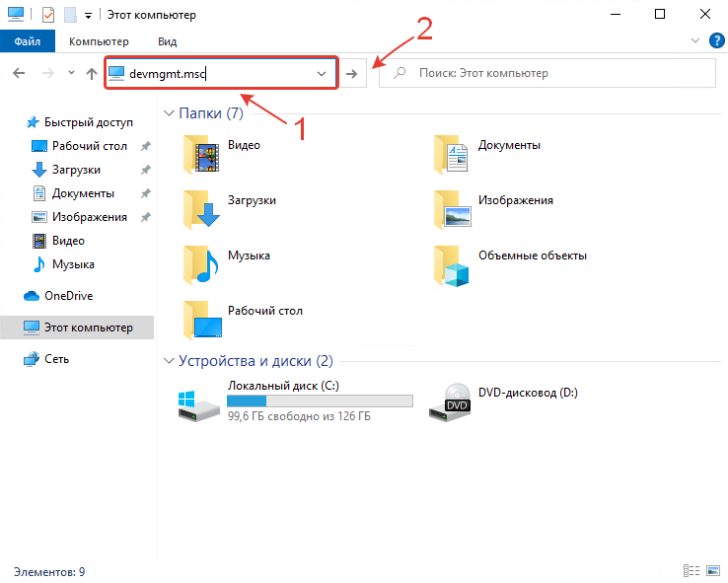Image resolution: width=728 pixels, height=583 pixels.
Task: Open Customize Quick Access Toolbar dropdown
Action: (88, 16)
